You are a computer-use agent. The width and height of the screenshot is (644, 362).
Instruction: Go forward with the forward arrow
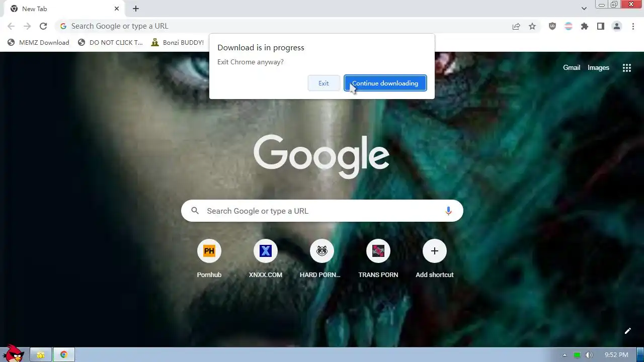pyautogui.click(x=27, y=26)
